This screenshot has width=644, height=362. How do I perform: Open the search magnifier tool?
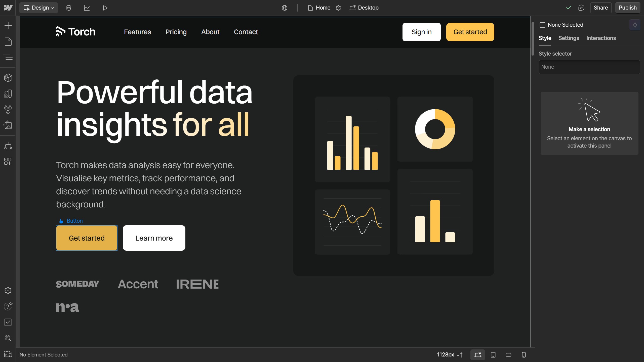click(x=8, y=338)
